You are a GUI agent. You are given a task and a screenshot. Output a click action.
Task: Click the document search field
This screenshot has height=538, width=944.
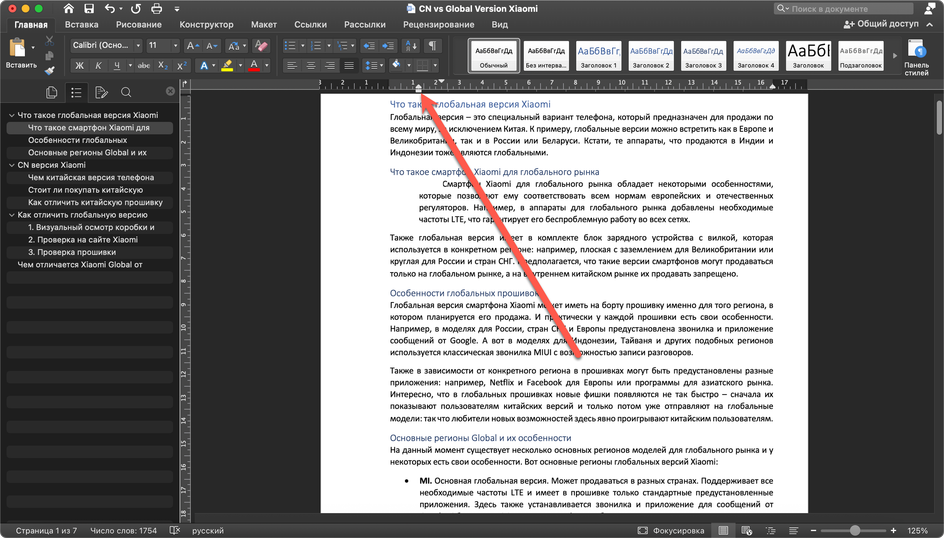(x=843, y=8)
